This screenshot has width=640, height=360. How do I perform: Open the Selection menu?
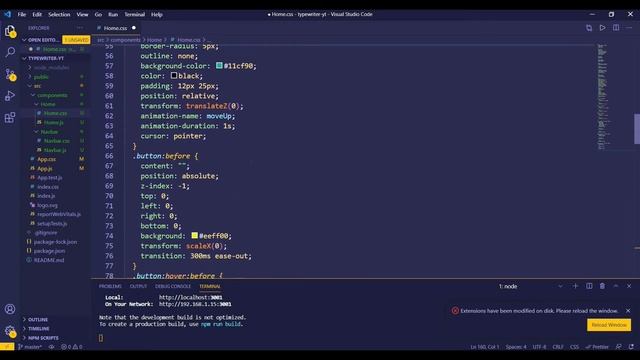point(59,14)
